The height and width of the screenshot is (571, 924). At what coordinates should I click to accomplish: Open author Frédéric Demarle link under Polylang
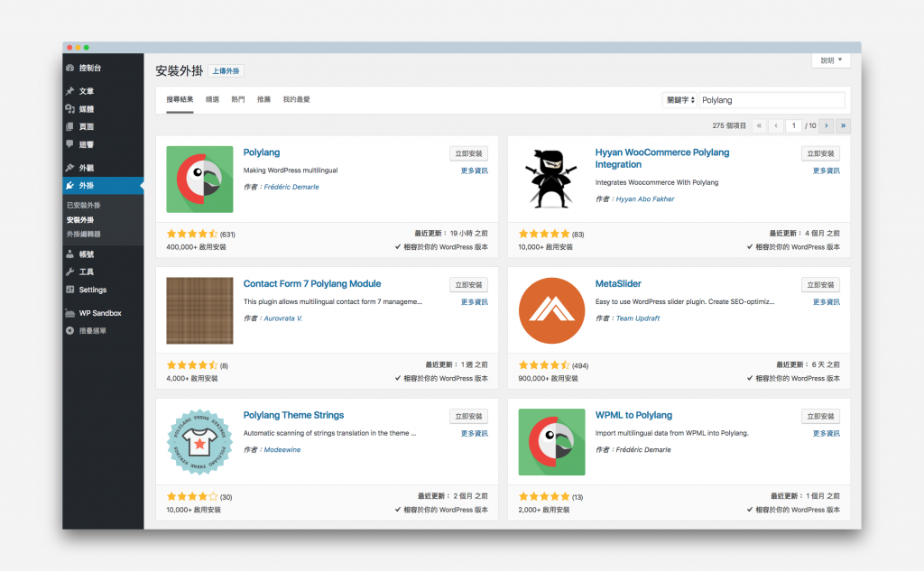tap(291, 188)
